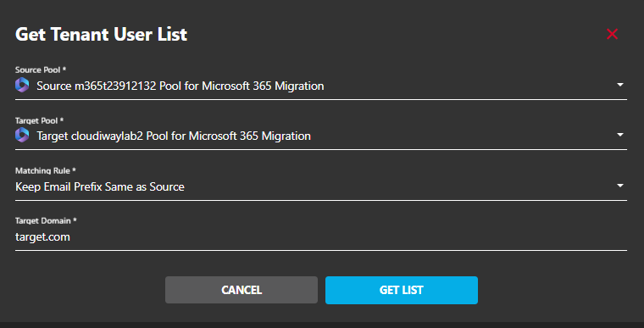Click the Microsoft 365 icon beside Source Pool
Image resolution: width=644 pixels, height=328 pixels.
[22, 85]
